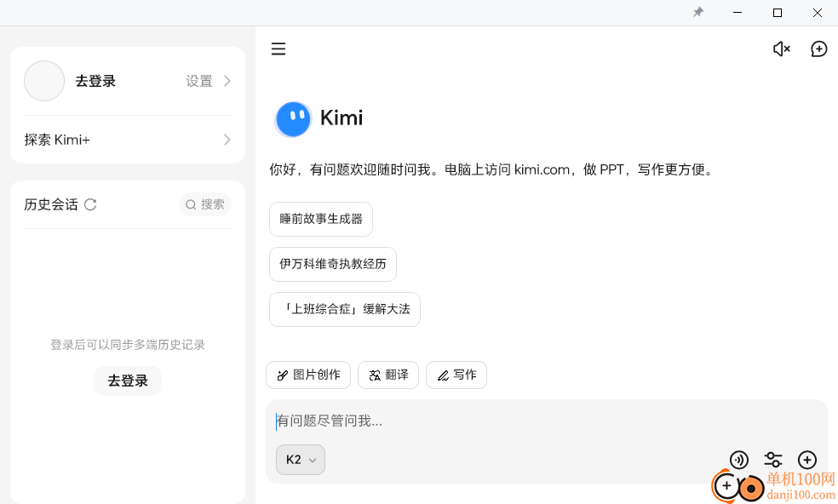The width and height of the screenshot is (838, 504).
Task: Click the Kimi title text
Action: click(342, 118)
